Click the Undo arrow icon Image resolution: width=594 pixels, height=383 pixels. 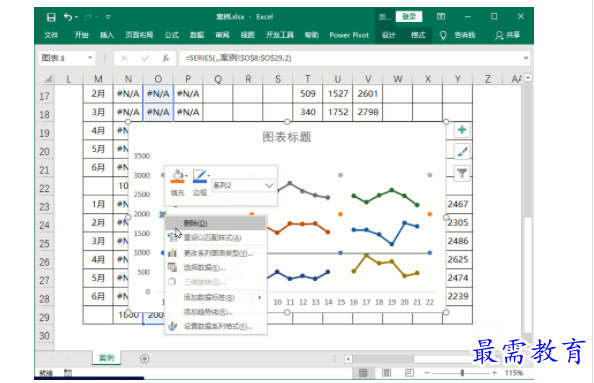pos(68,17)
